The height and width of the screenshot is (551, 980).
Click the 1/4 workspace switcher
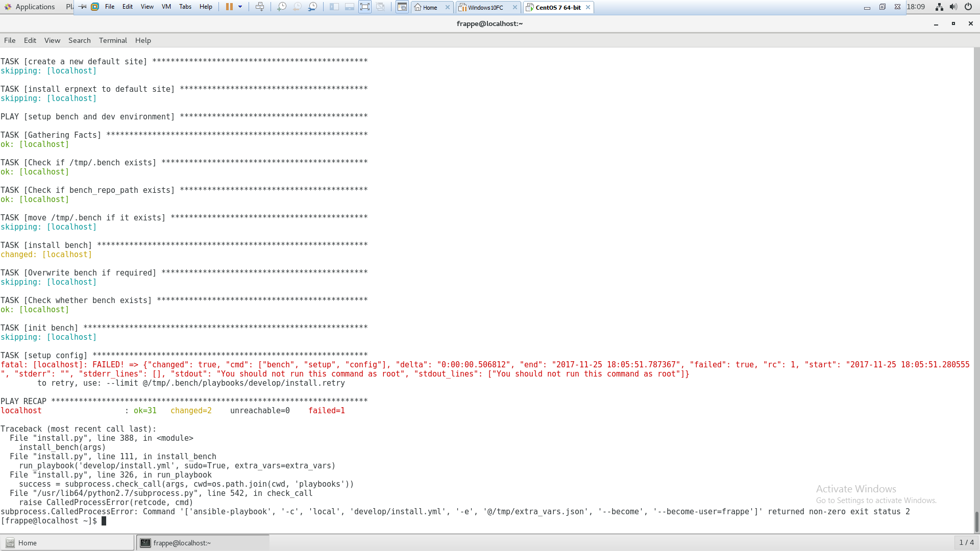point(966,542)
